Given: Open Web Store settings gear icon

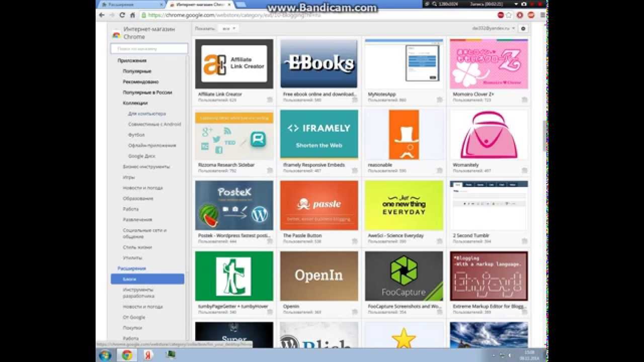Looking at the screenshot, I should (x=523, y=29).
